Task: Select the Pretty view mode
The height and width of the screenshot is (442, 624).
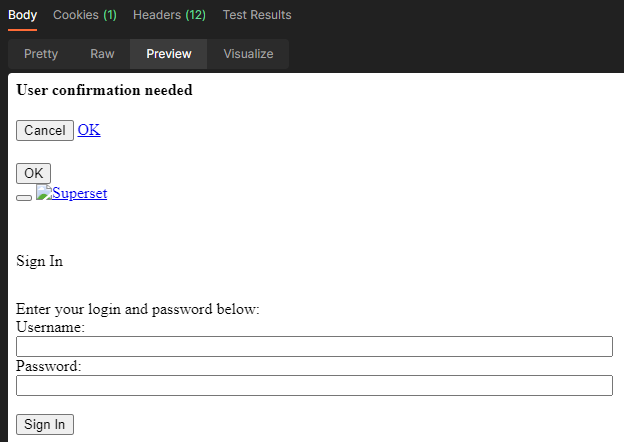Action: 41,54
